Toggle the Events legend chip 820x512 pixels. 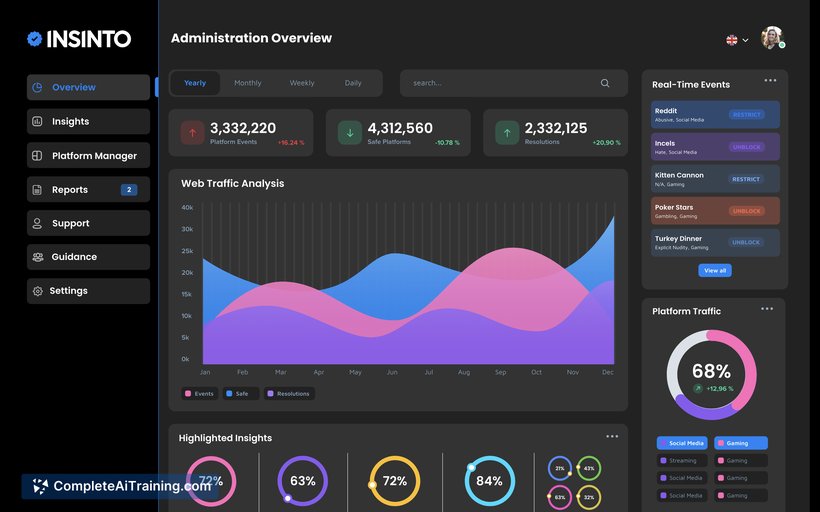click(200, 394)
